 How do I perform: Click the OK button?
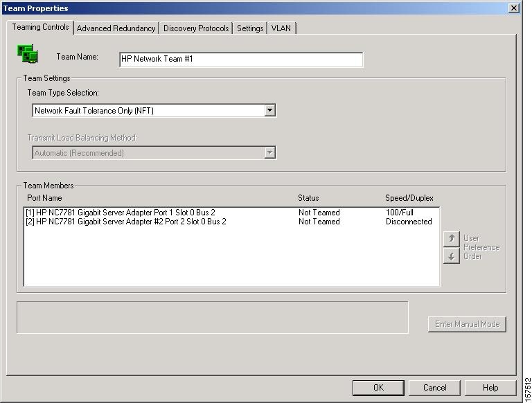(x=378, y=388)
